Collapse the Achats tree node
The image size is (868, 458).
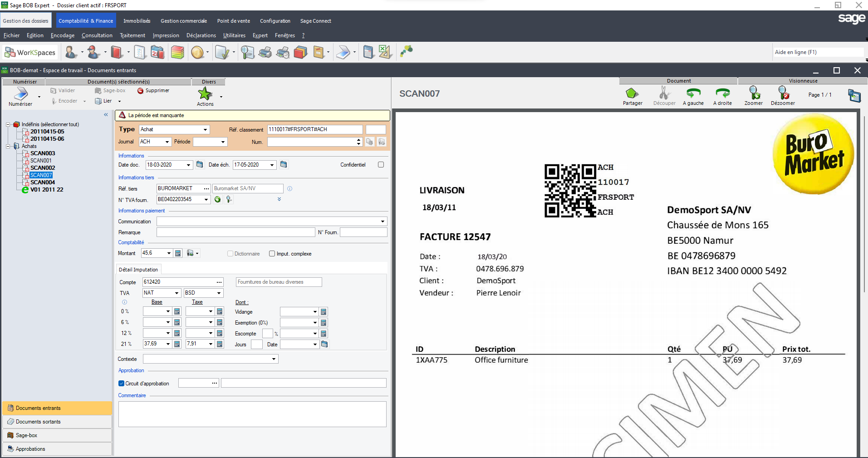[8, 146]
